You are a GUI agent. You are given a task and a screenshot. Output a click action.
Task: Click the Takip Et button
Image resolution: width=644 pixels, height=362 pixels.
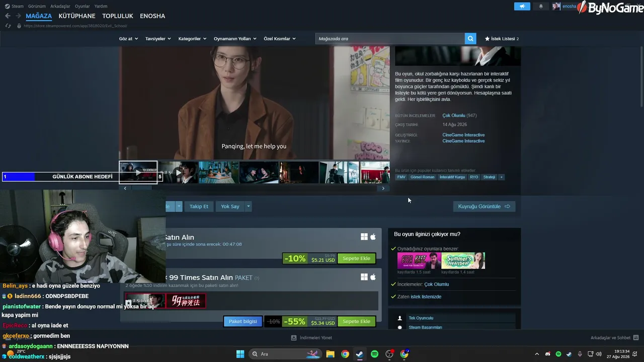tap(199, 207)
